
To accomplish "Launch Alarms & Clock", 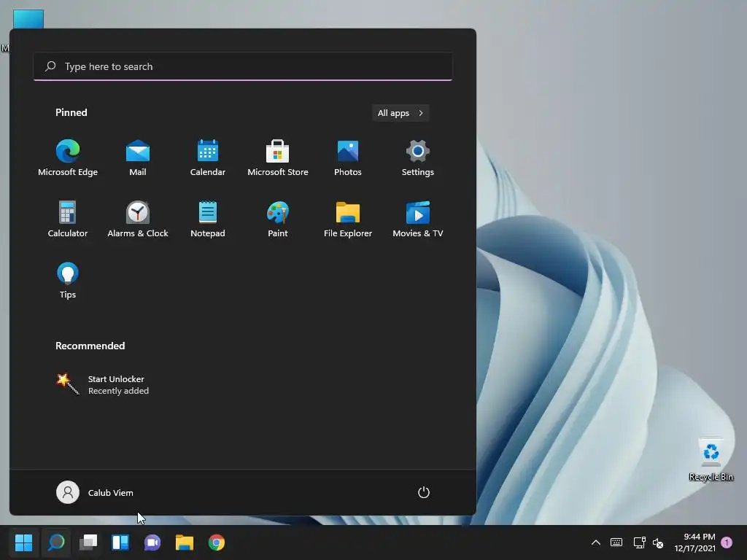I will (138, 219).
